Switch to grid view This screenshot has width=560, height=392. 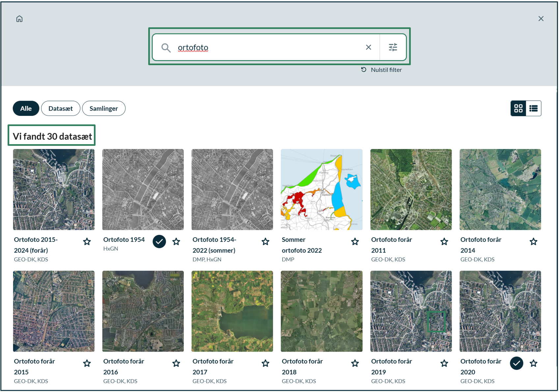tap(518, 108)
